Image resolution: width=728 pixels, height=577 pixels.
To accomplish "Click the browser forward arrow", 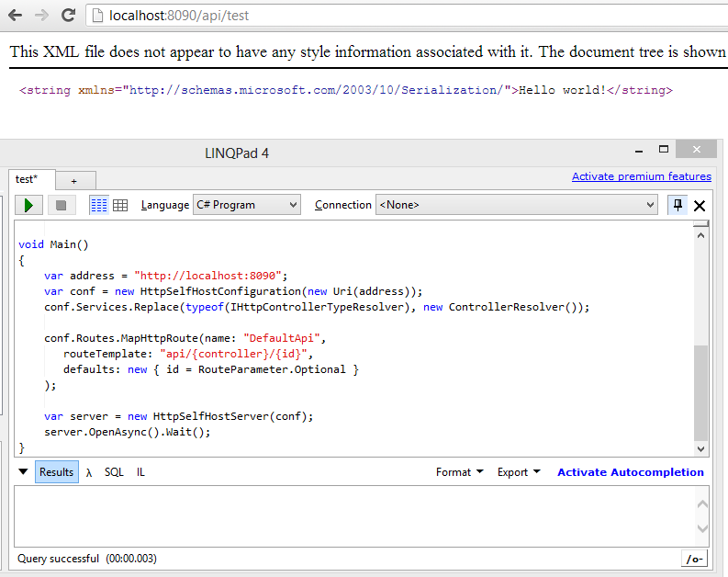I will tap(42, 16).
